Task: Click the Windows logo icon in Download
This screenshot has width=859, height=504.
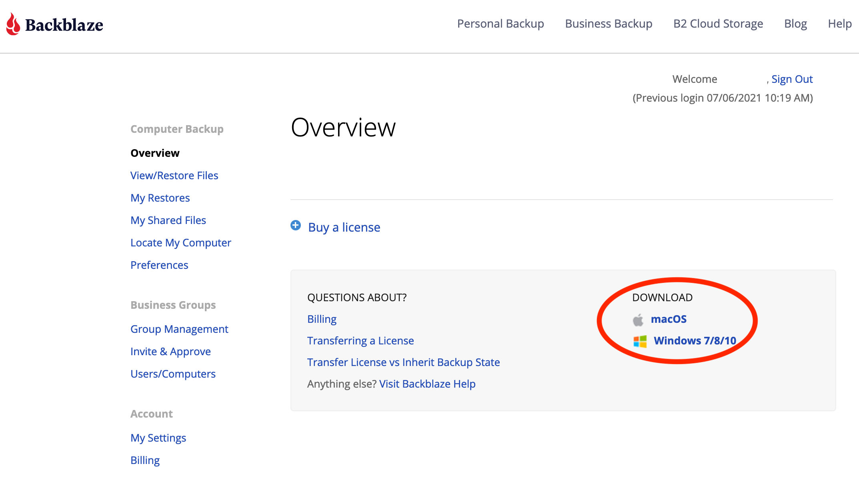Action: click(x=640, y=341)
